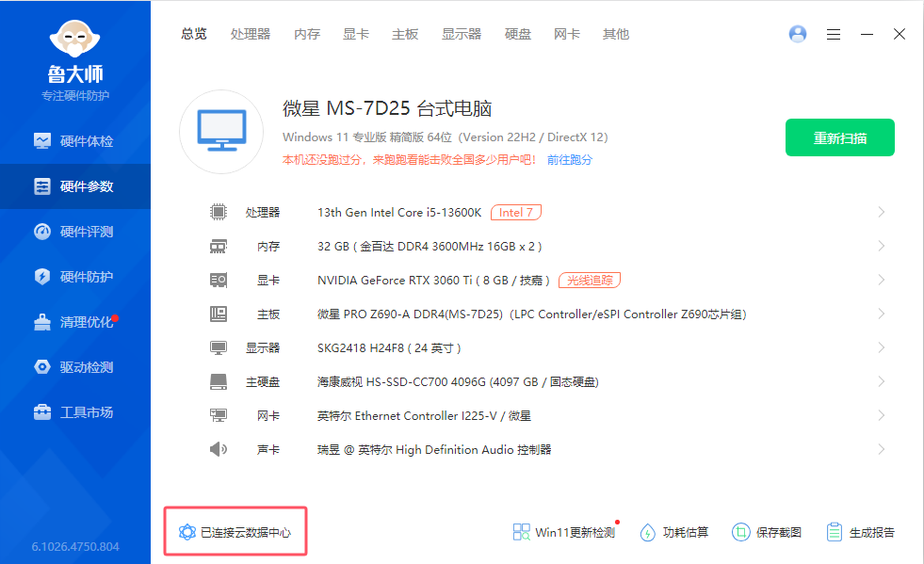Click the 内存 memory module icon
The height and width of the screenshot is (564, 924).
[x=218, y=247]
